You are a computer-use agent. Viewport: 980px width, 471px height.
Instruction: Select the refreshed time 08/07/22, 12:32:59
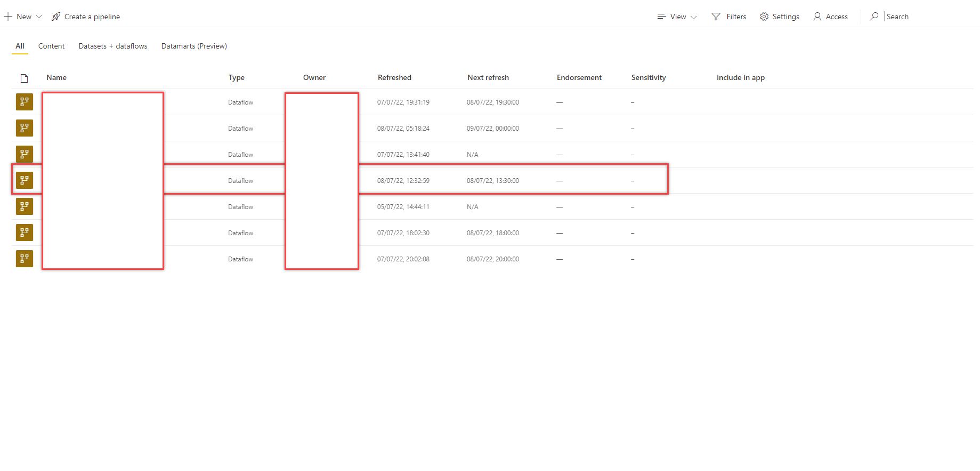403,181
